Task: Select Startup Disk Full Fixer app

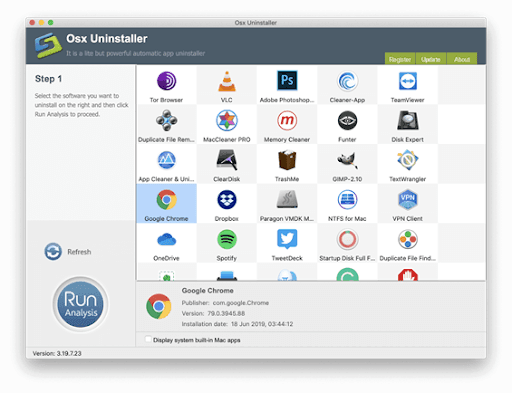Action: coord(347,240)
